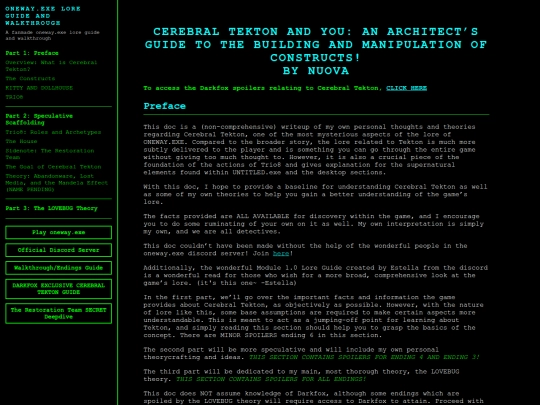Viewport: 540px width, 405px height.
Task: Jump to Part 2: Speculative Scaffolding
Action: [39, 119]
